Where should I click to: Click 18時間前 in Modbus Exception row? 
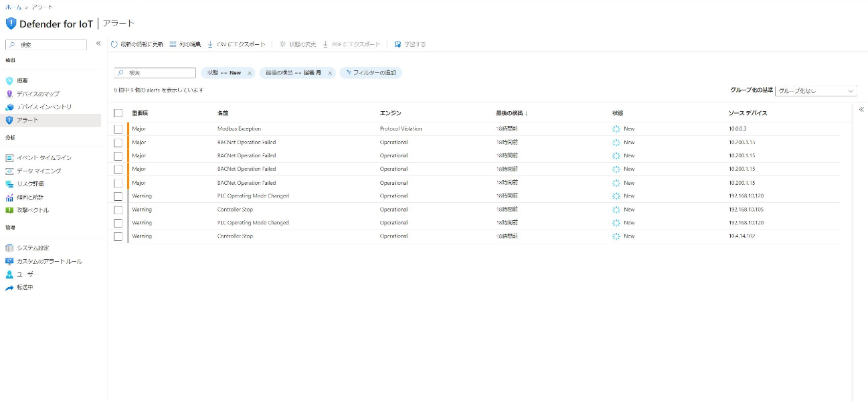(507, 129)
